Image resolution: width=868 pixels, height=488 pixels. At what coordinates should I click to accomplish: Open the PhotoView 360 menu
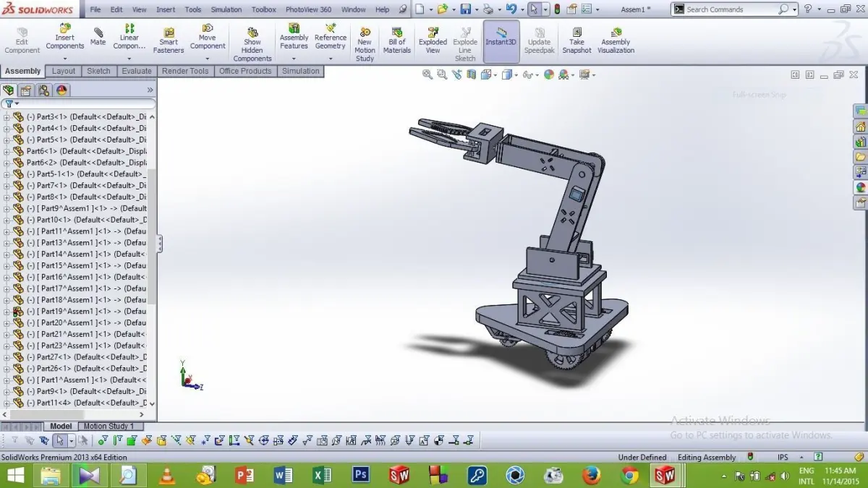(308, 9)
